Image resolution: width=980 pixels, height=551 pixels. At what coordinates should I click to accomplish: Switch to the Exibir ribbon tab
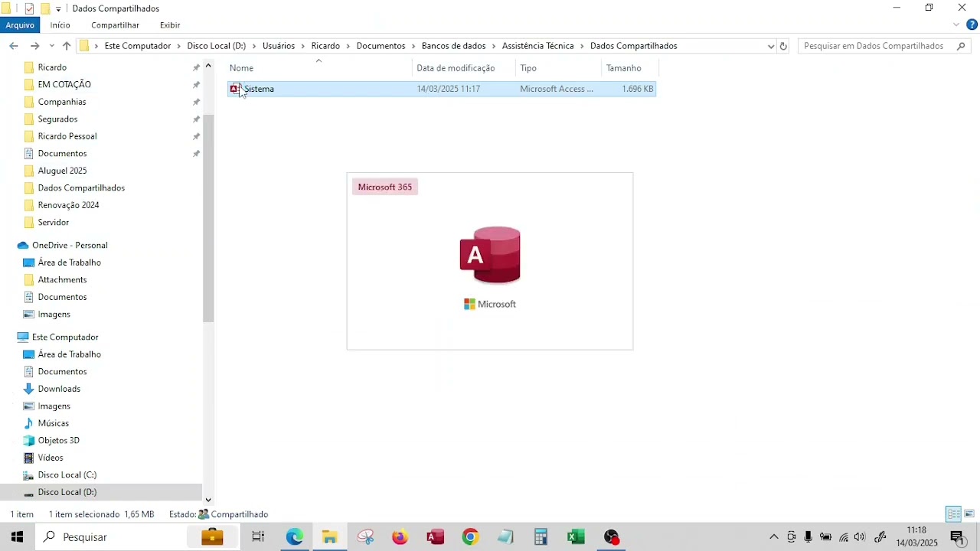170,25
